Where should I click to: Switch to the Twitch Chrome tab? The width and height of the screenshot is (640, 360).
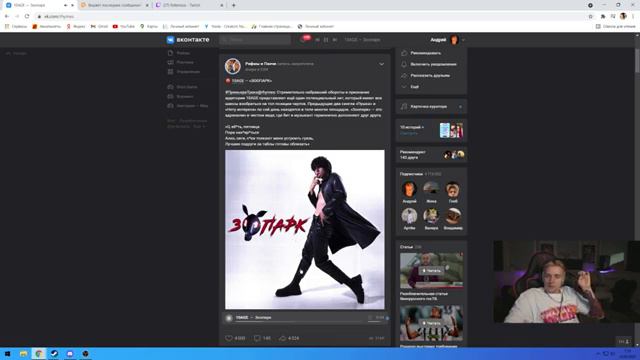[190, 5]
